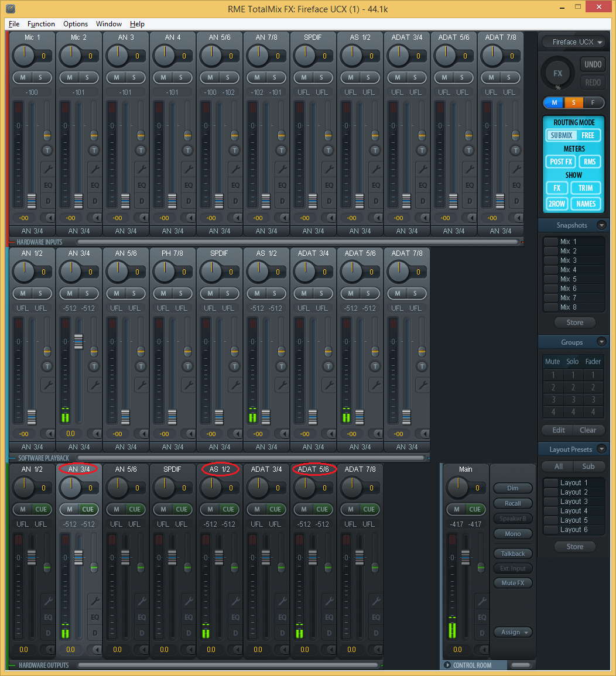Screen dimensions: 616x676
Task: Enable RMS meters
Action: 590,162
